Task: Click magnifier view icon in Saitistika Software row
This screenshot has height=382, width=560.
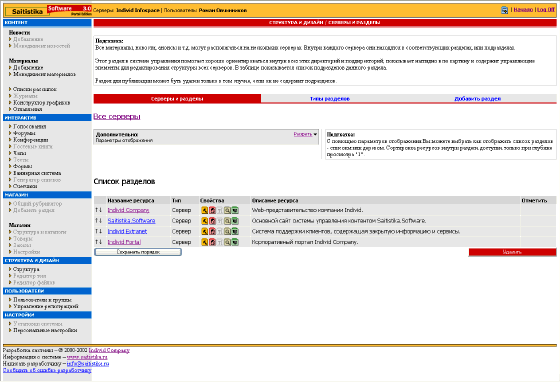Action: coord(227,221)
